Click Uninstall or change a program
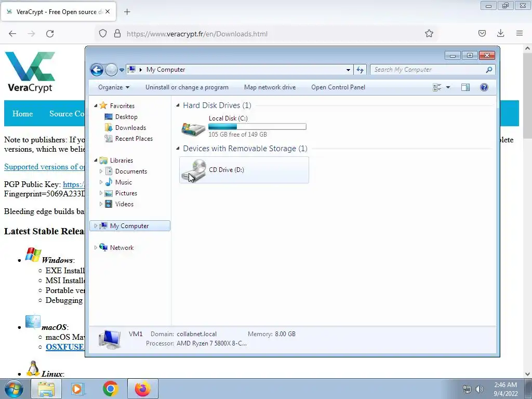The image size is (532, 399). [187, 87]
